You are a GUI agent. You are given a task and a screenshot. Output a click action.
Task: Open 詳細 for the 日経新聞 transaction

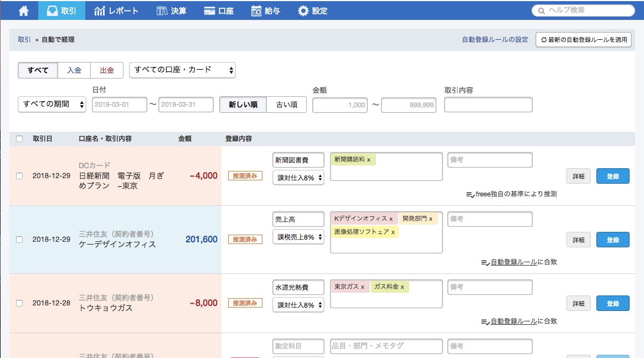(x=579, y=176)
